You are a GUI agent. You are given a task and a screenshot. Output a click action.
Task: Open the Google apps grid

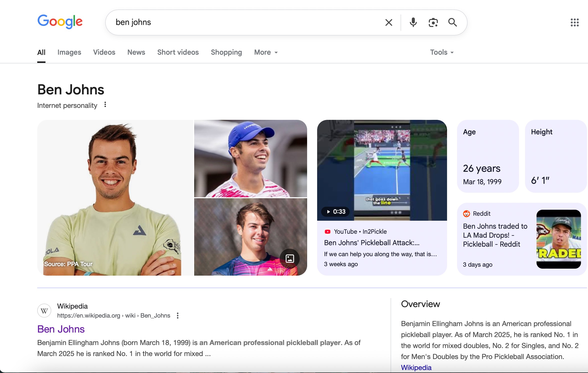(x=575, y=22)
